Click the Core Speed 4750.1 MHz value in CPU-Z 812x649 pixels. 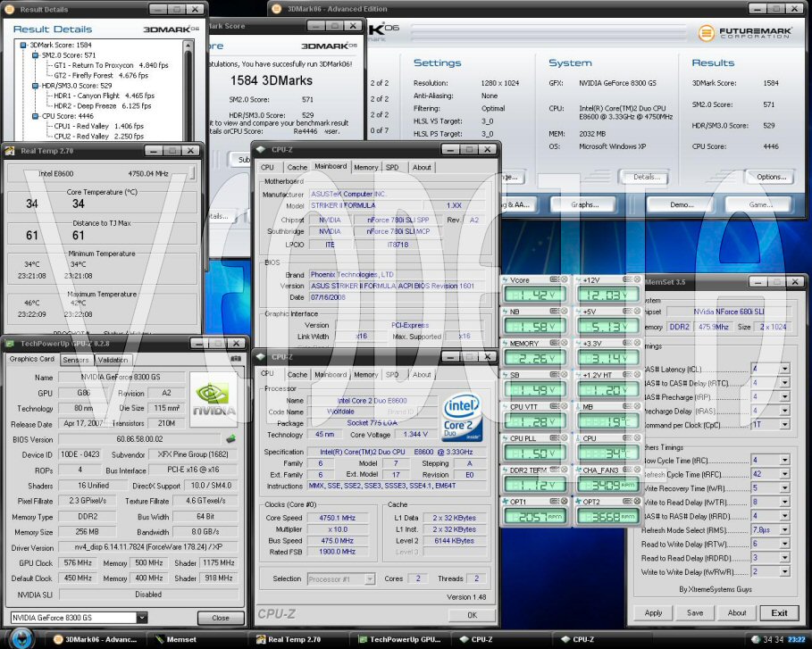337,518
